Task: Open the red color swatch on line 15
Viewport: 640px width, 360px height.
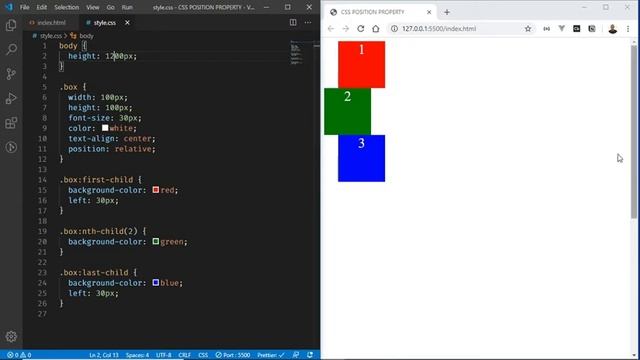Action: tap(156, 190)
